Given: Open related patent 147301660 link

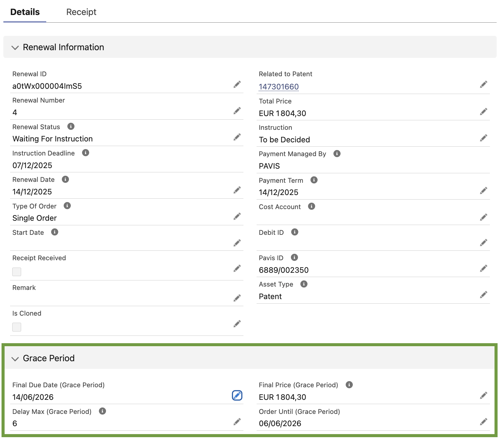Looking at the screenshot, I should [279, 87].
